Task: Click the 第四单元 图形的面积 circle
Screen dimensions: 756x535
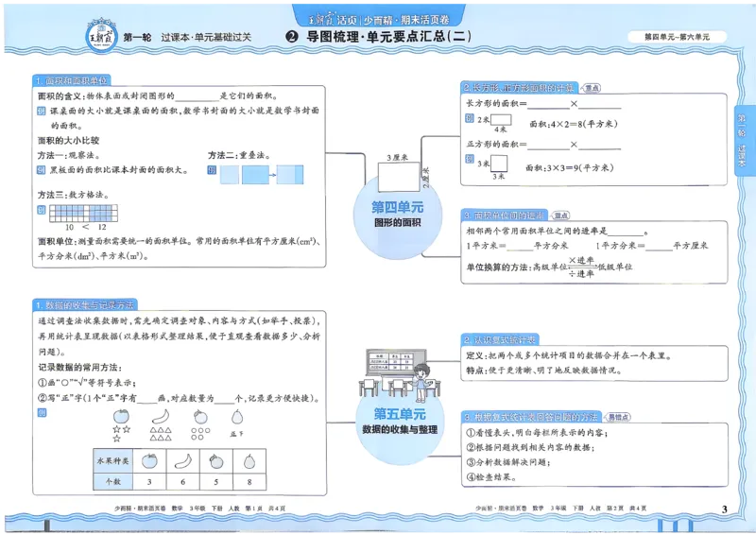Action: (x=397, y=216)
